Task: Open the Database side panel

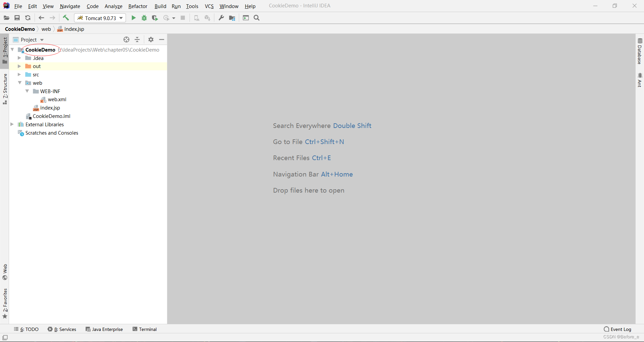Action: (x=640, y=51)
